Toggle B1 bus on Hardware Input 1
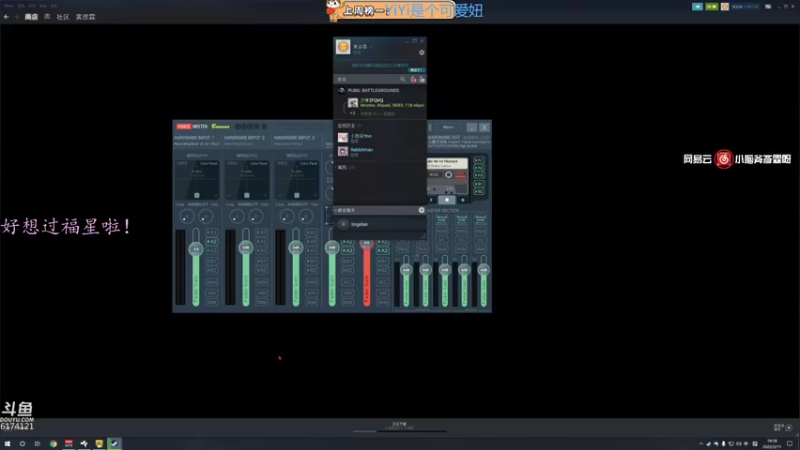800x450 pixels. 212,261
